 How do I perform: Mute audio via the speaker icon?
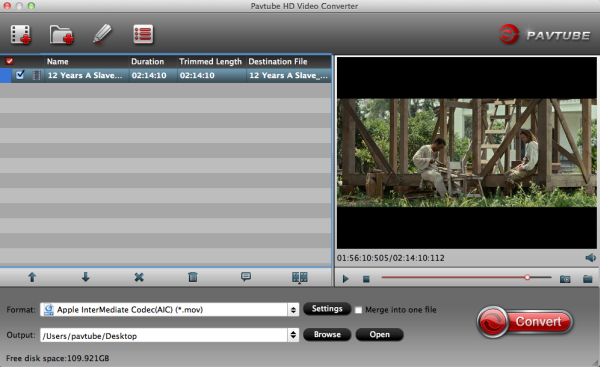(x=590, y=258)
